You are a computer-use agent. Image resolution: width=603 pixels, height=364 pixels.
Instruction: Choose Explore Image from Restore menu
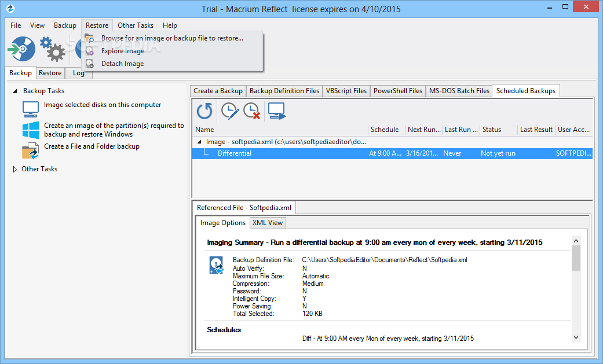point(172,51)
